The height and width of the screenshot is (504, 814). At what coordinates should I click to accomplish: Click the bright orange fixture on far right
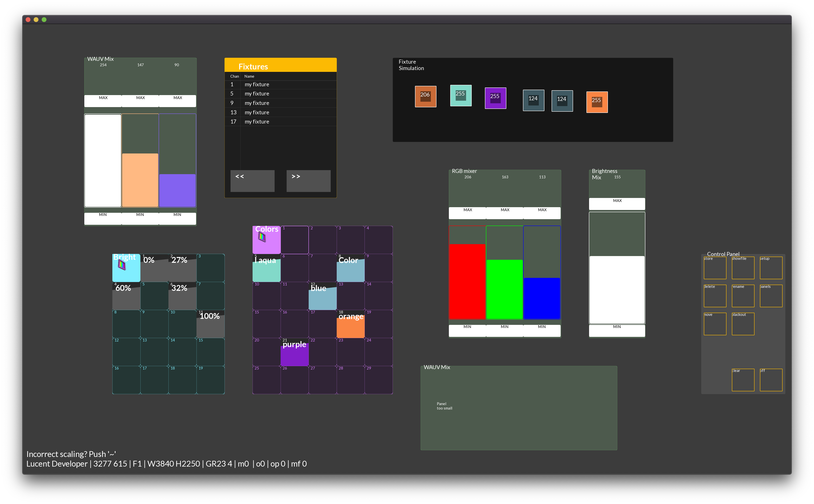pos(596,102)
